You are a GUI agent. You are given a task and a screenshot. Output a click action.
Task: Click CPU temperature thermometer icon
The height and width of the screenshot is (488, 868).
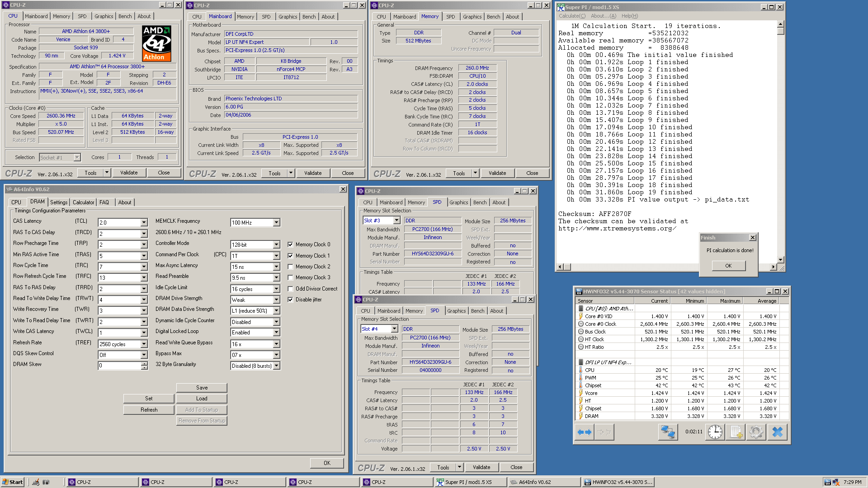pyautogui.click(x=581, y=370)
